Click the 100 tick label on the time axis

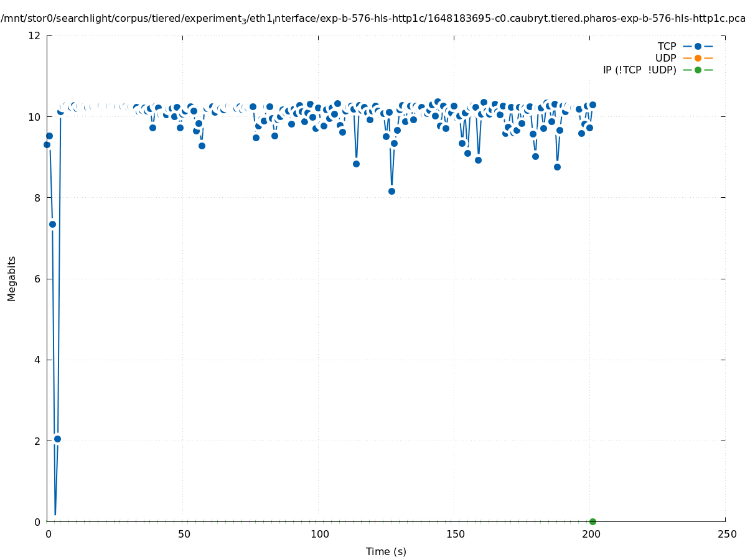pos(319,534)
